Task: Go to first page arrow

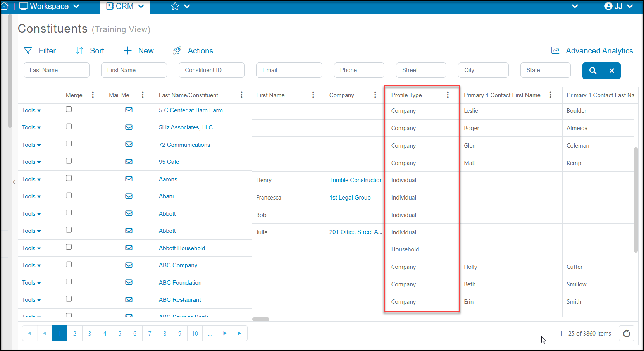Action: pyautogui.click(x=30, y=333)
